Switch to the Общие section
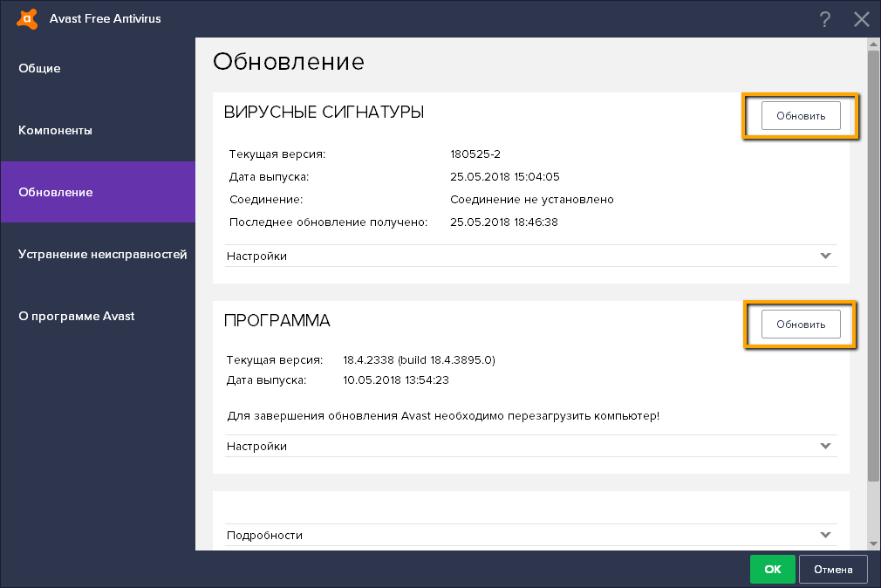 pos(38,68)
